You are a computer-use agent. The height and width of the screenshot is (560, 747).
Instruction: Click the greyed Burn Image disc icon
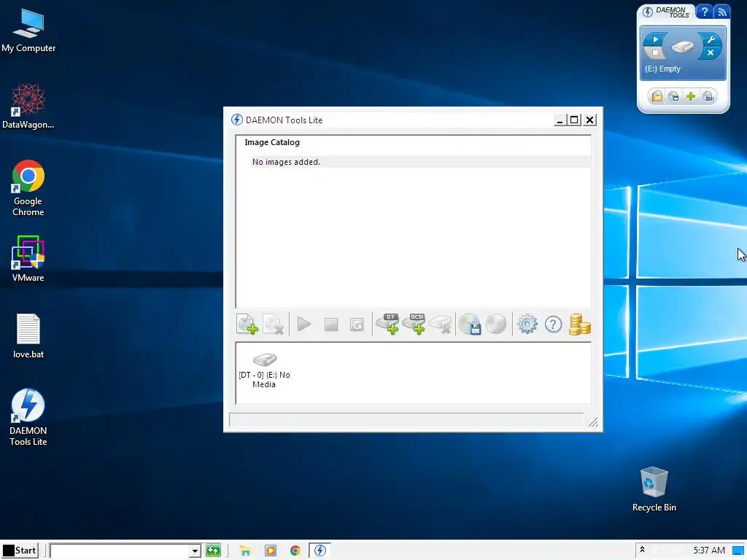click(496, 324)
